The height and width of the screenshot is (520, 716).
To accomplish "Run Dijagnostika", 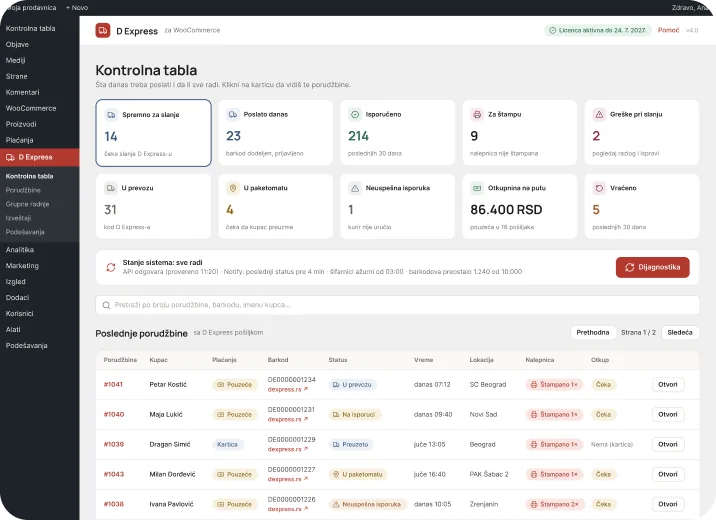I will (653, 267).
